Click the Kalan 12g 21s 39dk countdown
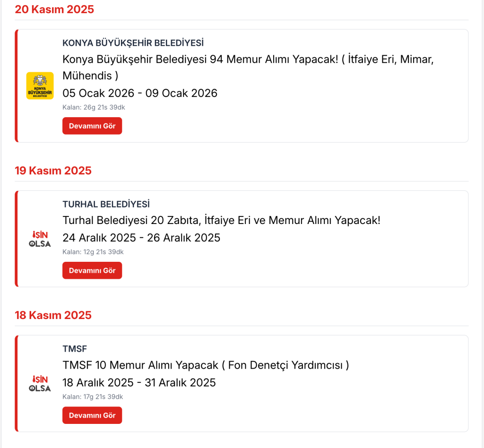The image size is (484, 448). (93, 252)
